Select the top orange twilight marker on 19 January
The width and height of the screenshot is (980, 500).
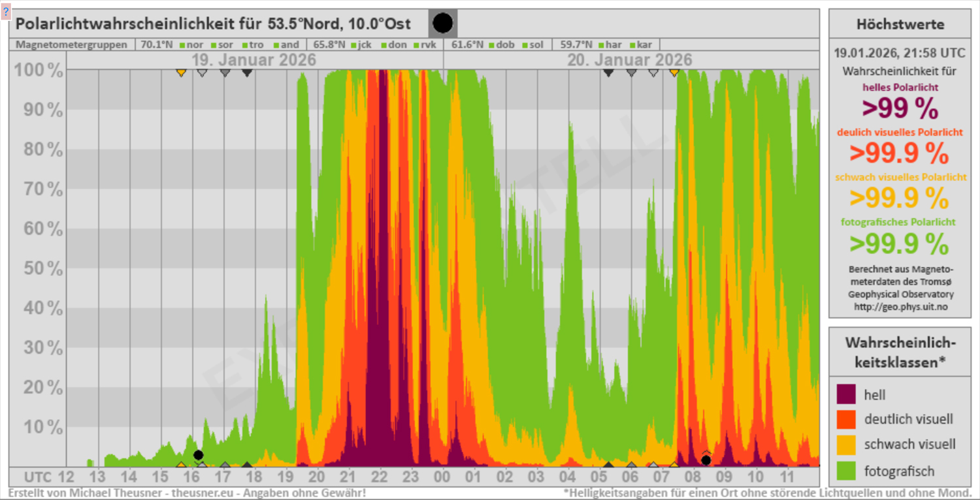pos(181,72)
